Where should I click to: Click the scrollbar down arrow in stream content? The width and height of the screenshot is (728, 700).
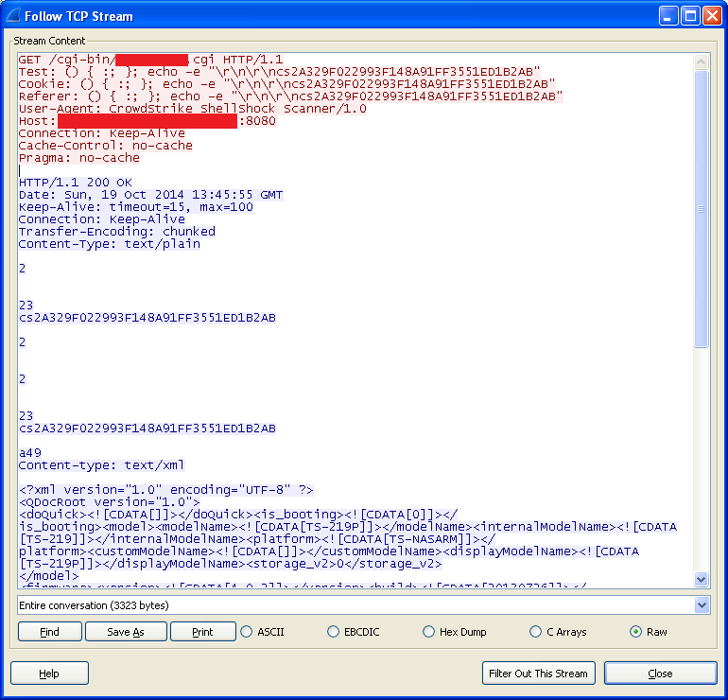click(x=702, y=579)
